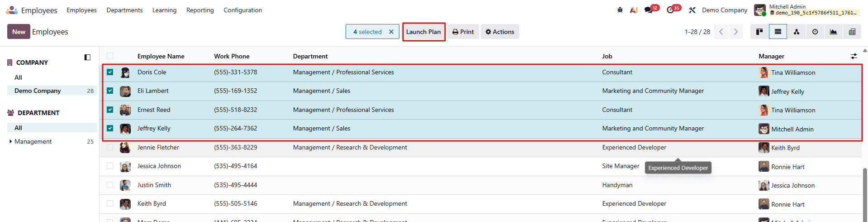The height and width of the screenshot is (222, 868).
Task: Click Eli Lambert's avatar
Action: (x=125, y=91)
